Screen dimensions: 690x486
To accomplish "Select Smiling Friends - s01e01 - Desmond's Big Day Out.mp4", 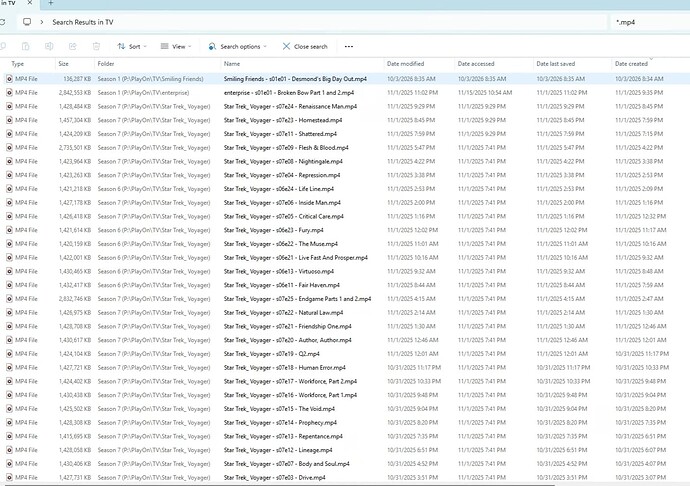I will pos(295,79).
